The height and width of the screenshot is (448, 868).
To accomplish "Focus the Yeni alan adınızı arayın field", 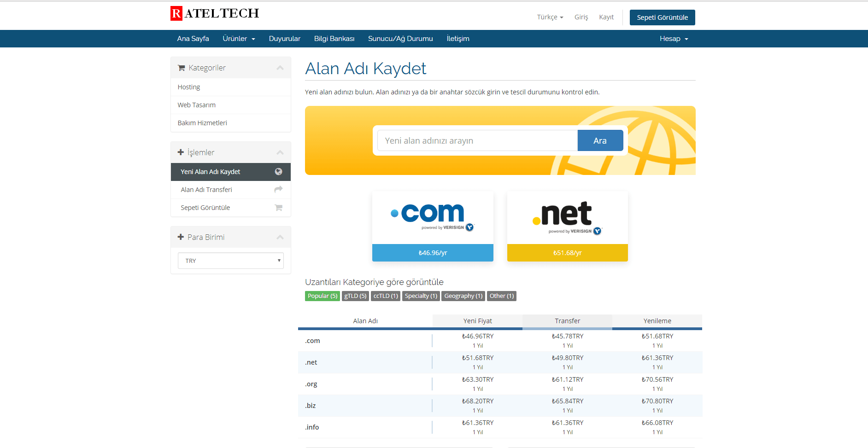I will coord(477,140).
